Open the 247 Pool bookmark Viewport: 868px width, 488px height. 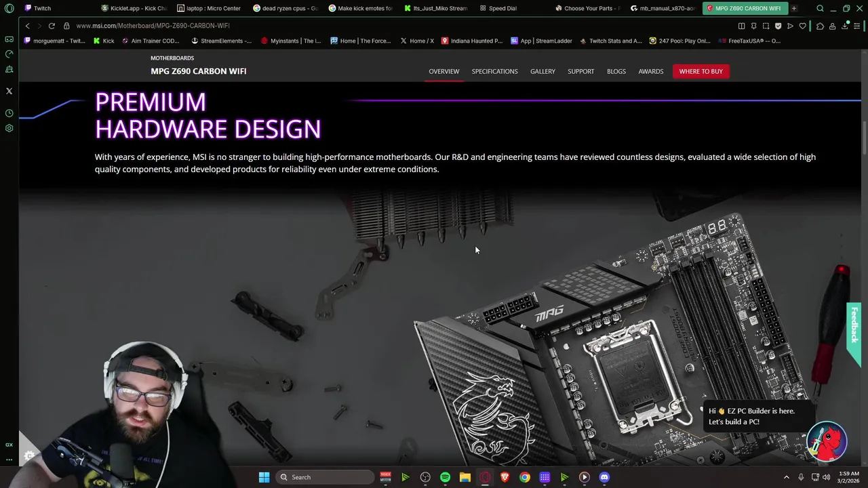[x=679, y=41]
